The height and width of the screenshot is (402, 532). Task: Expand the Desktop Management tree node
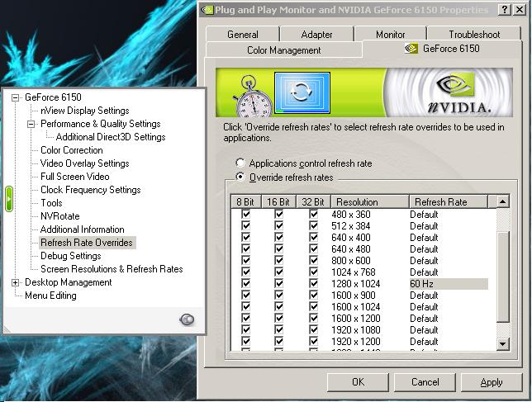[15, 282]
